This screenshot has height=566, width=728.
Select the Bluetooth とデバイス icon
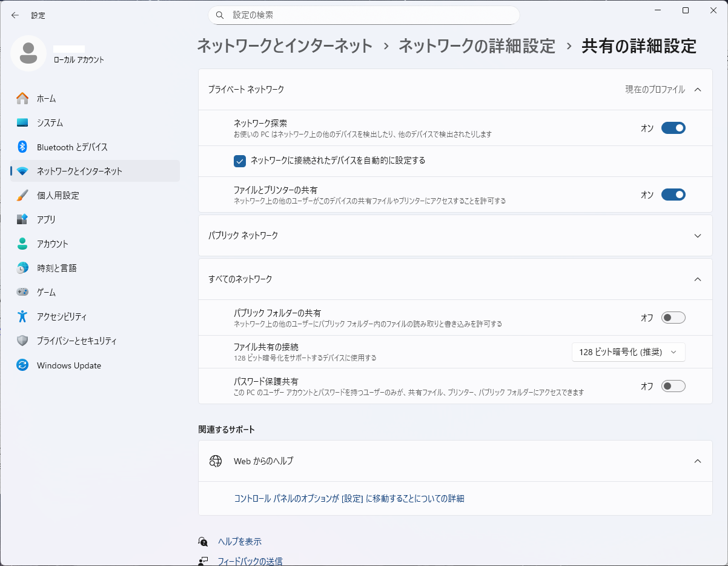(22, 147)
